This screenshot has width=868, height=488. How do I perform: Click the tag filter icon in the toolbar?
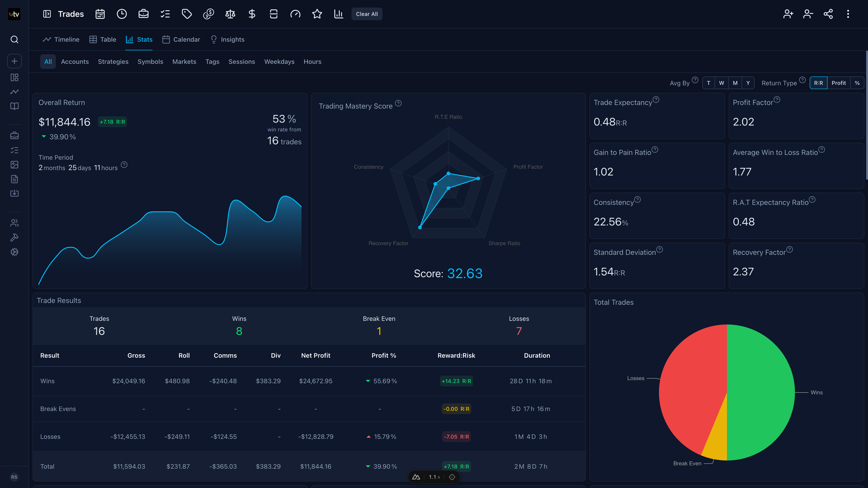(x=187, y=14)
